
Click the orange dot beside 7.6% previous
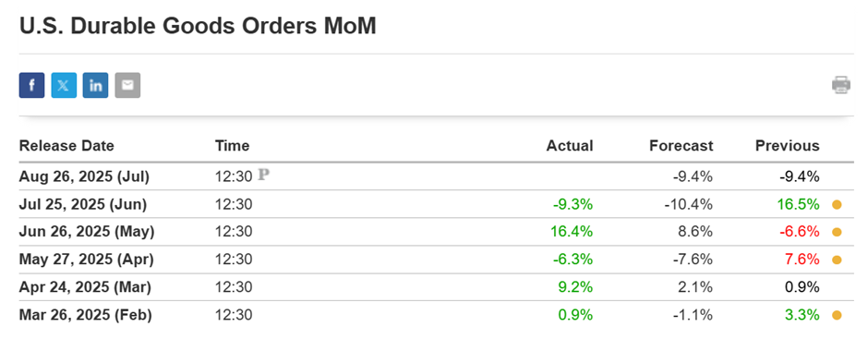pyautogui.click(x=837, y=260)
